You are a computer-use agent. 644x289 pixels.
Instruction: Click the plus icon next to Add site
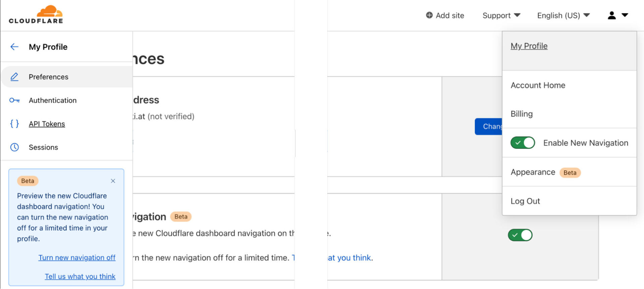(429, 15)
